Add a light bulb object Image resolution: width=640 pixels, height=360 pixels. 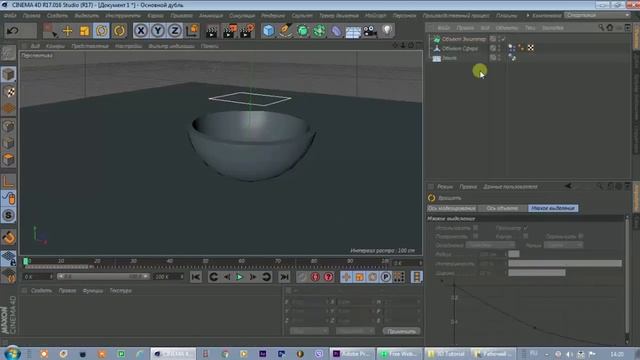[x=387, y=30]
